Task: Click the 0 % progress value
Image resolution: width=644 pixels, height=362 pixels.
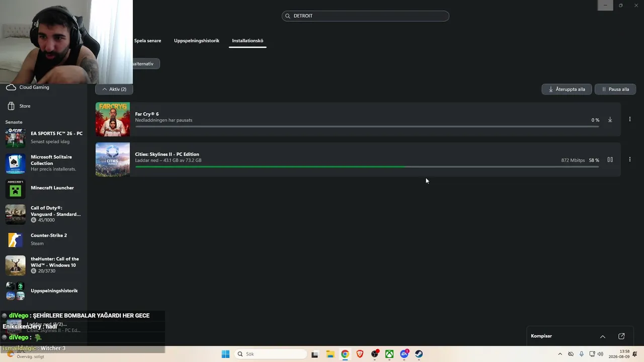Action: pyautogui.click(x=595, y=120)
